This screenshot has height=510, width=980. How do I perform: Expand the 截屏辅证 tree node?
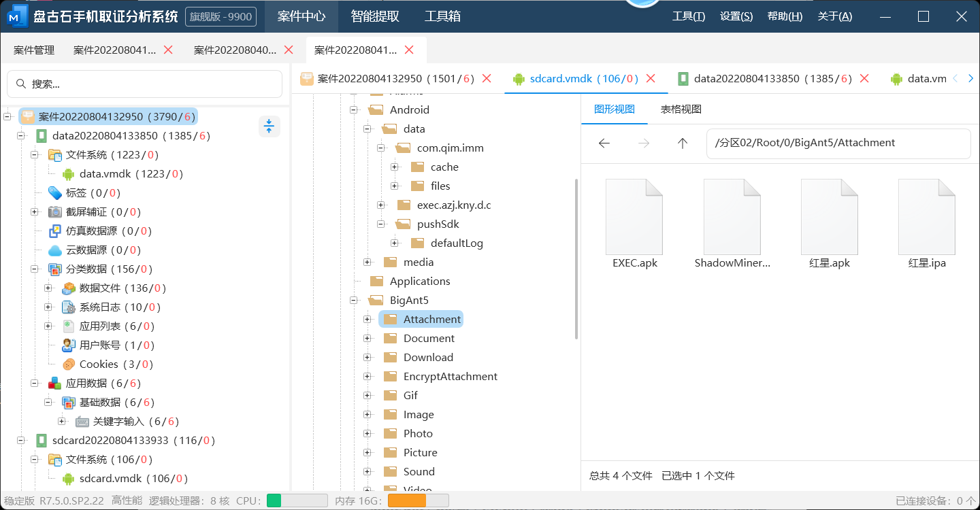point(34,212)
